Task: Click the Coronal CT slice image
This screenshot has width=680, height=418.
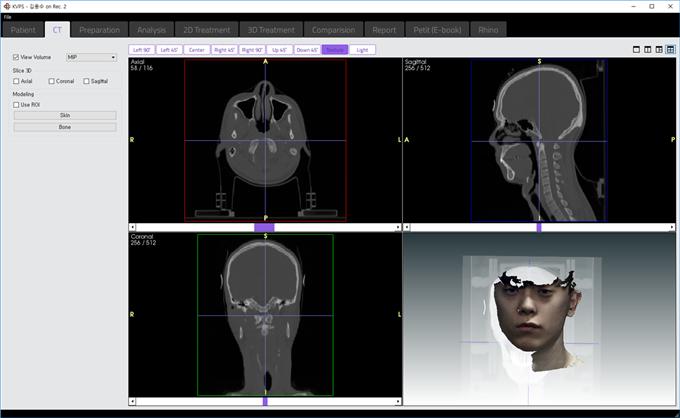Action: pyautogui.click(x=265, y=315)
